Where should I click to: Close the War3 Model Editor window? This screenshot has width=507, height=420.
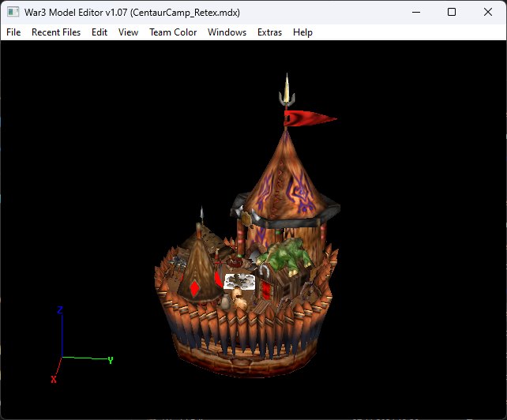point(488,13)
